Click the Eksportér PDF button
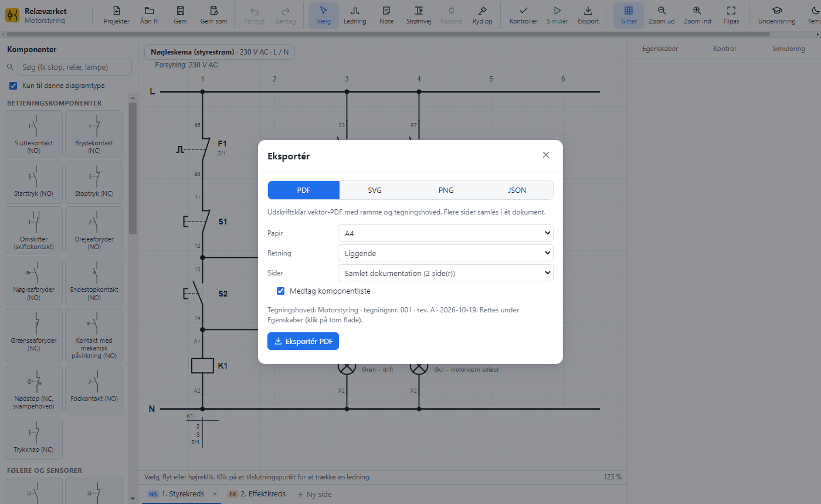 pyautogui.click(x=303, y=341)
